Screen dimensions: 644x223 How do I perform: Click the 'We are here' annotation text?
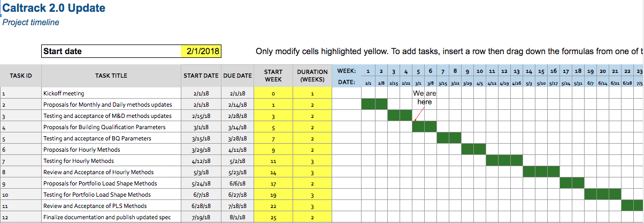(x=424, y=97)
